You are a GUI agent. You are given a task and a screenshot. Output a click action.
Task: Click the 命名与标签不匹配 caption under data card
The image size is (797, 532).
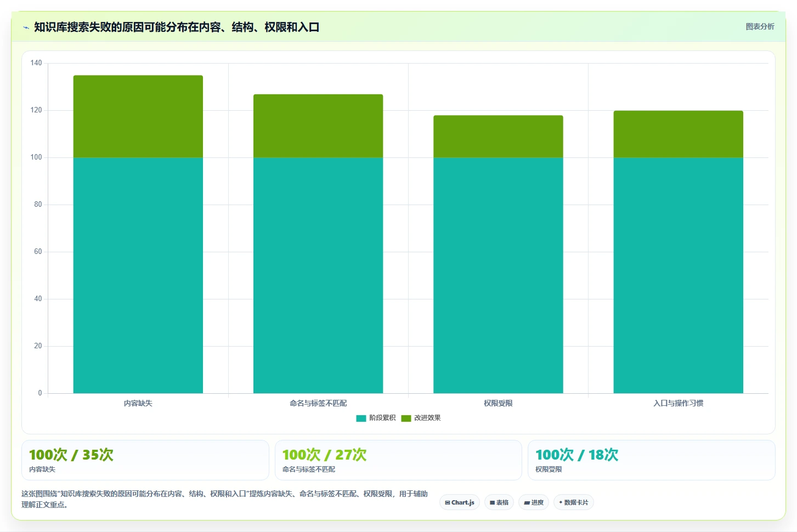pyautogui.click(x=309, y=469)
